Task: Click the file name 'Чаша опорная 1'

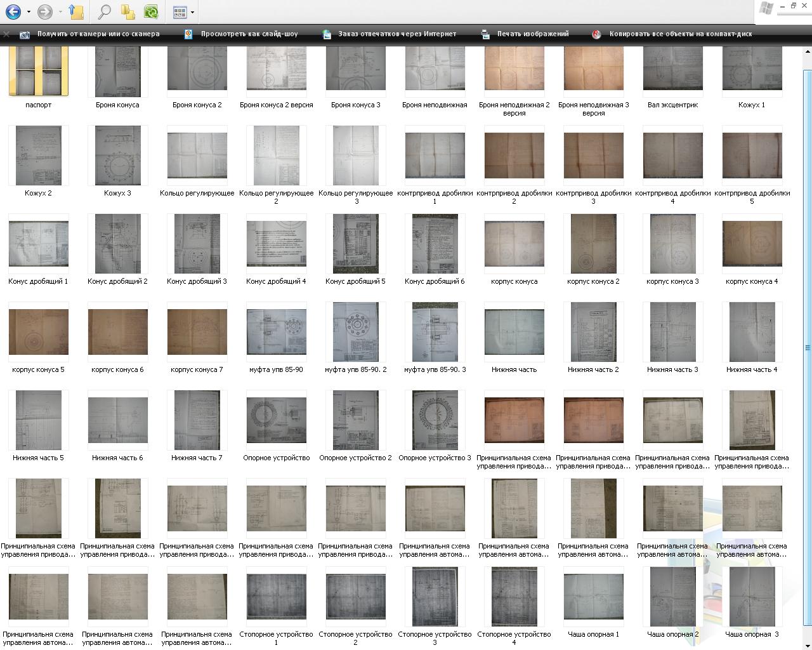Action: point(593,634)
